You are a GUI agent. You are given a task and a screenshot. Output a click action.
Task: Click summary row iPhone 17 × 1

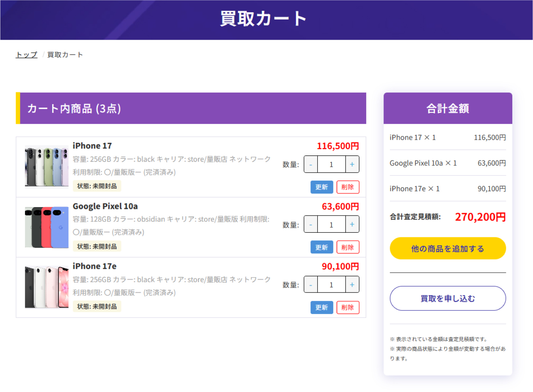448,137
